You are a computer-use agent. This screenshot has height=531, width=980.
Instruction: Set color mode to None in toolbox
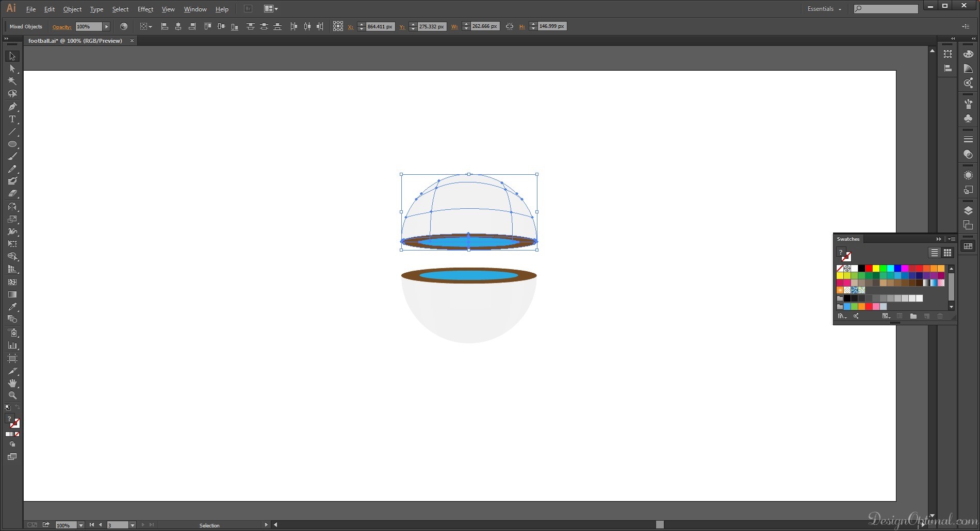(17, 434)
